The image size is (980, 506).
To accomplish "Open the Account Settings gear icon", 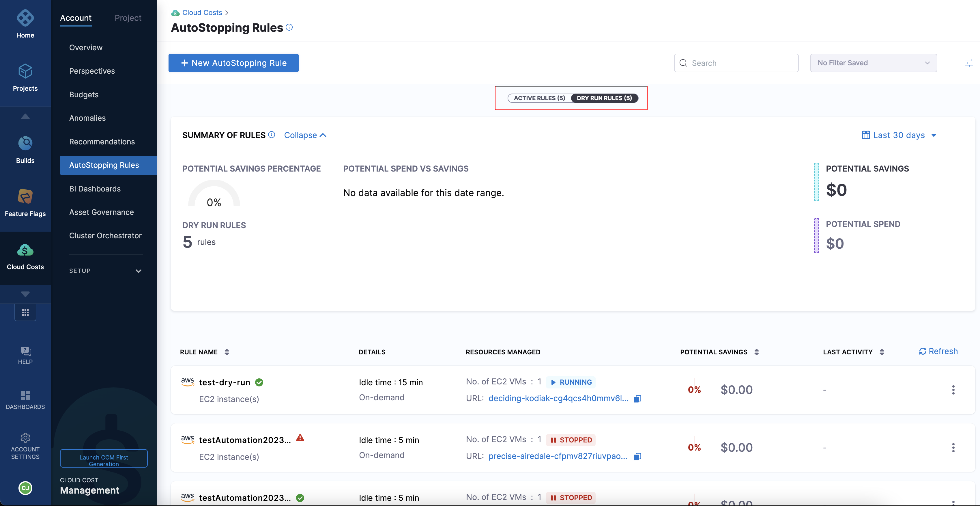I will pos(25,438).
